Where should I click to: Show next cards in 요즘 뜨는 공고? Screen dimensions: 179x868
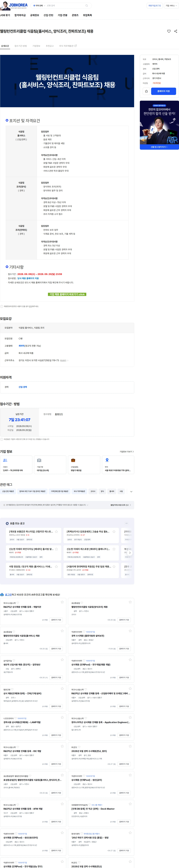click(x=130, y=553)
